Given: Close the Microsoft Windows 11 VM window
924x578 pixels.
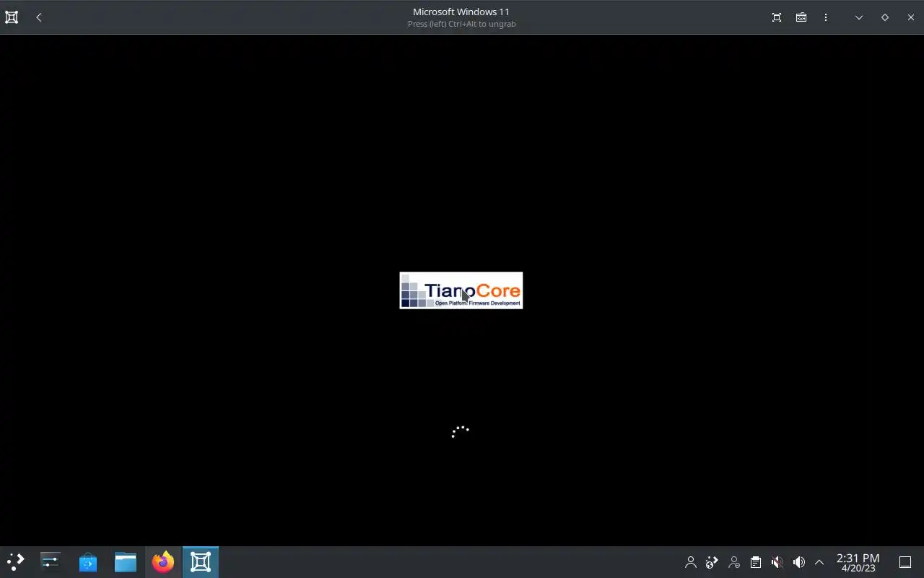Looking at the screenshot, I should pyautogui.click(x=911, y=17).
